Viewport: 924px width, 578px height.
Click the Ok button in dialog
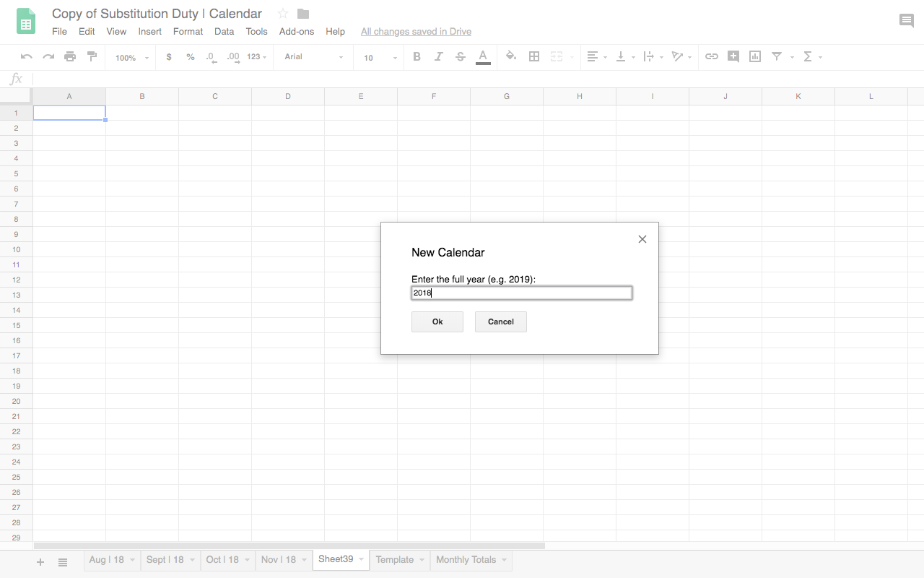click(437, 322)
